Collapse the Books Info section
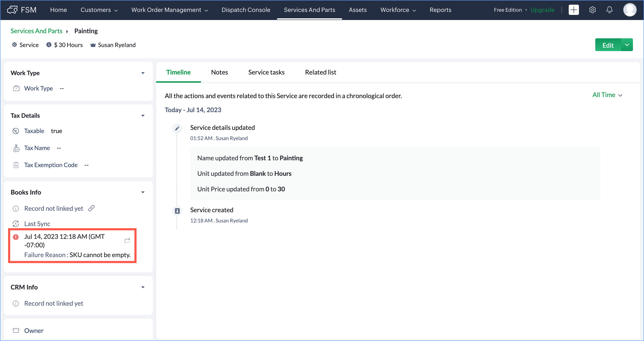This screenshot has width=644, height=341. click(143, 192)
